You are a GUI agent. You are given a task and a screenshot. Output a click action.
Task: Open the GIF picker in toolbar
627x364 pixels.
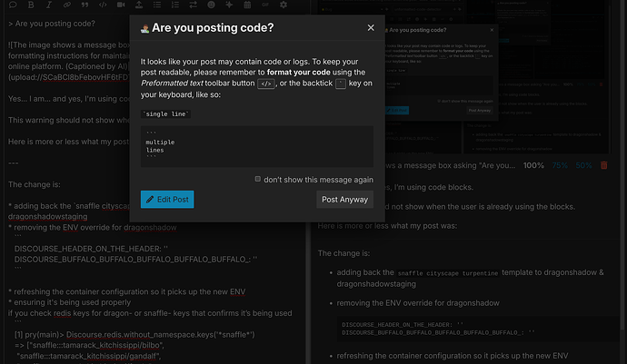point(265,5)
